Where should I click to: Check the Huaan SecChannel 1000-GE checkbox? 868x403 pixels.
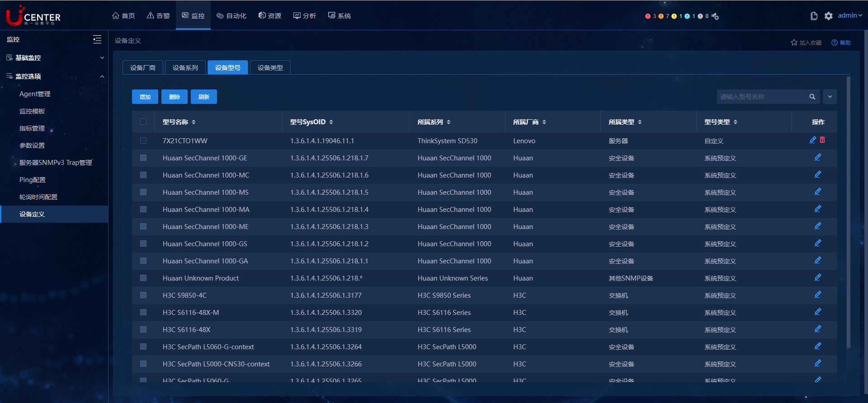(143, 158)
